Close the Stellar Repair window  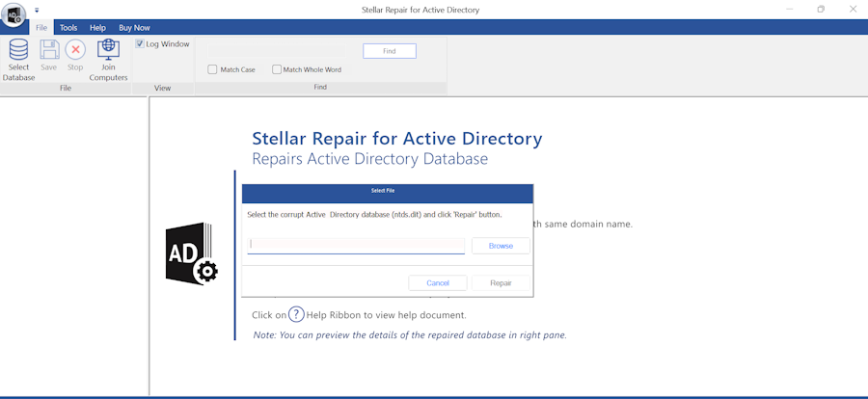click(x=853, y=10)
